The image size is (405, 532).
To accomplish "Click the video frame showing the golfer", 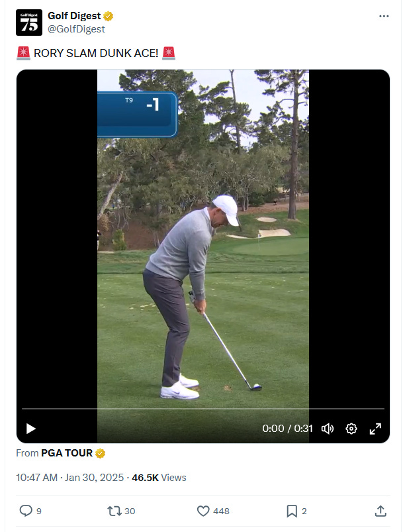I will coord(203,237).
